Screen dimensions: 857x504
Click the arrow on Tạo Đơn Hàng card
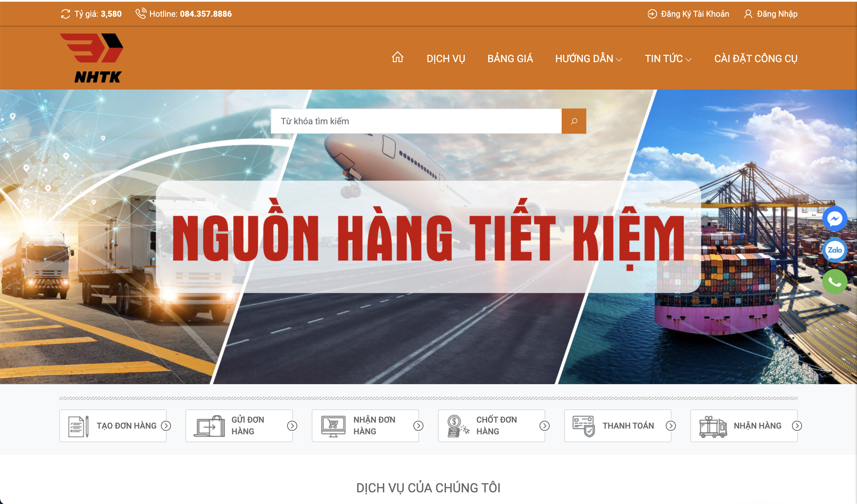(x=166, y=426)
